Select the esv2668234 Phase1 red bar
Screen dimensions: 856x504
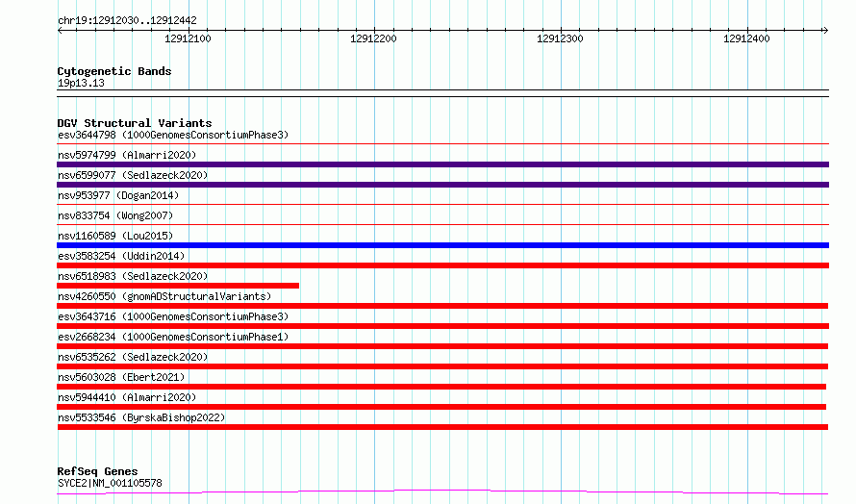442,346
